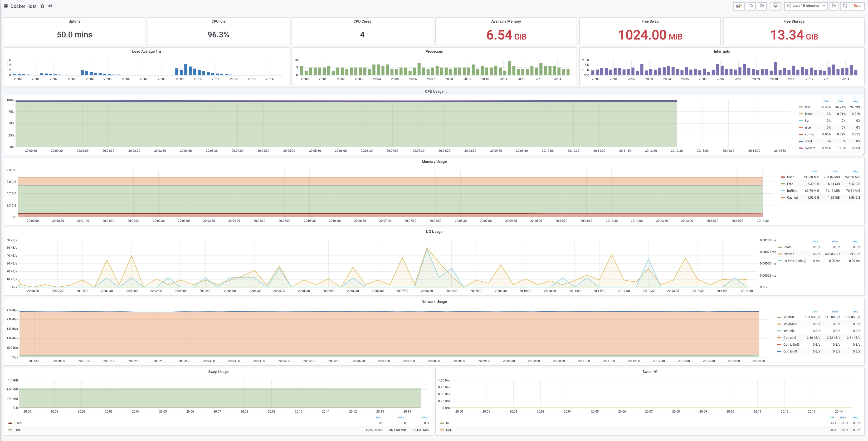Open dashboard settings via the gear icon

coord(762,6)
